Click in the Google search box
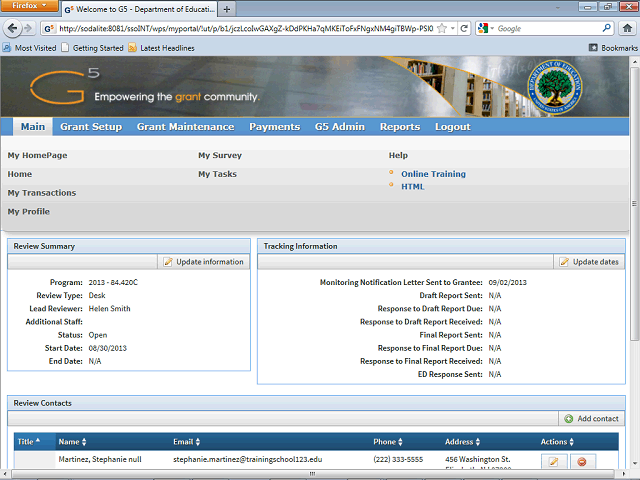The image size is (640, 480). pyautogui.click(x=548, y=28)
